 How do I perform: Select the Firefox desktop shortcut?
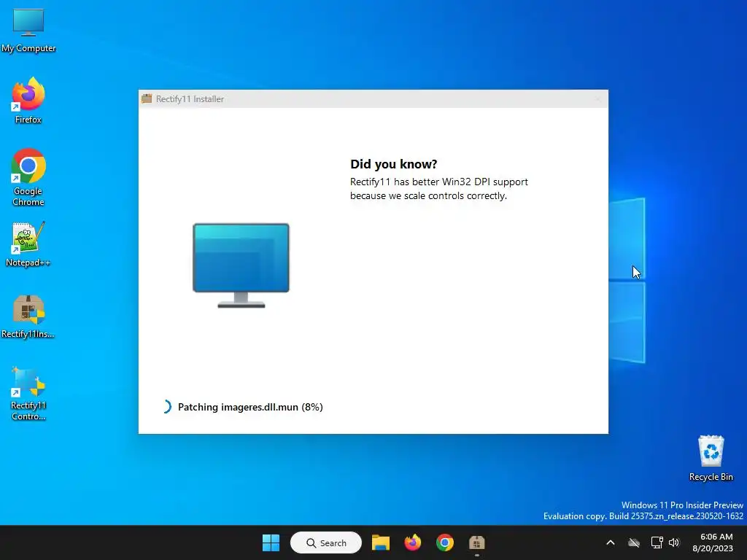click(x=28, y=101)
